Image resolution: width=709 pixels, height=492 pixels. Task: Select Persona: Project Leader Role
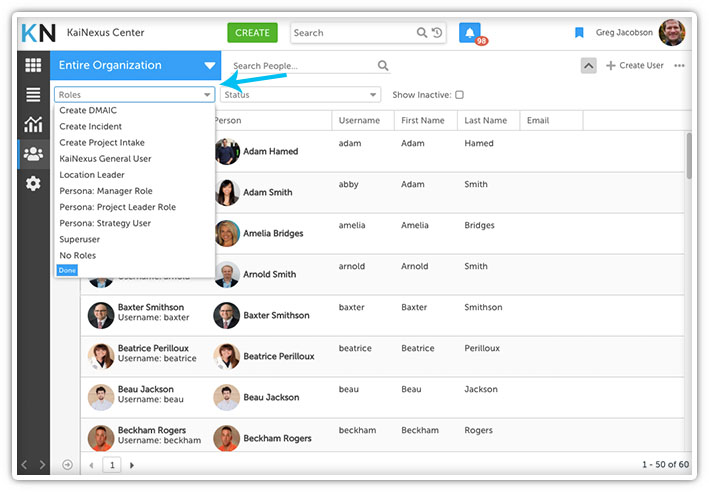(x=118, y=207)
